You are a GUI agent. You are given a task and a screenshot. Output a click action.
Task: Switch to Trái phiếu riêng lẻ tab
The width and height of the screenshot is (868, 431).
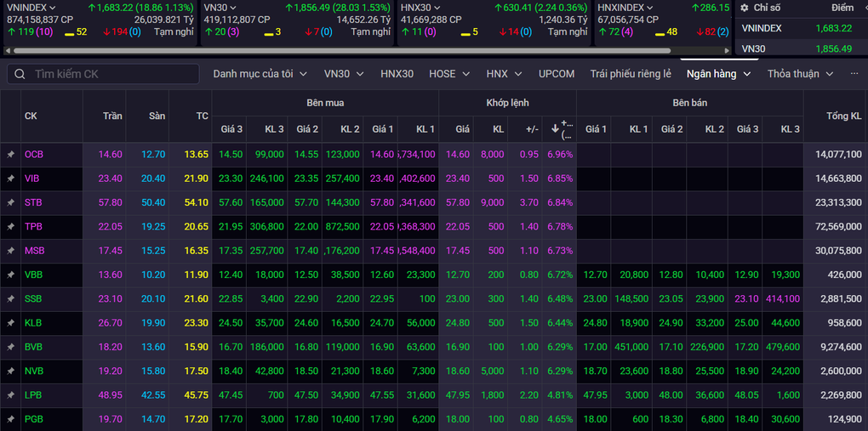[x=631, y=74]
